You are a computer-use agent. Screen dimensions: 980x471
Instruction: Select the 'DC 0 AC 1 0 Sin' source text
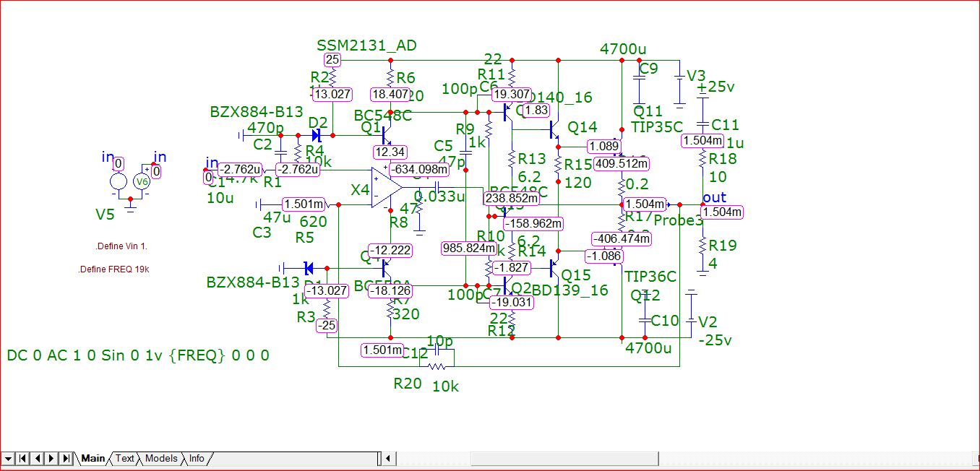(x=138, y=355)
